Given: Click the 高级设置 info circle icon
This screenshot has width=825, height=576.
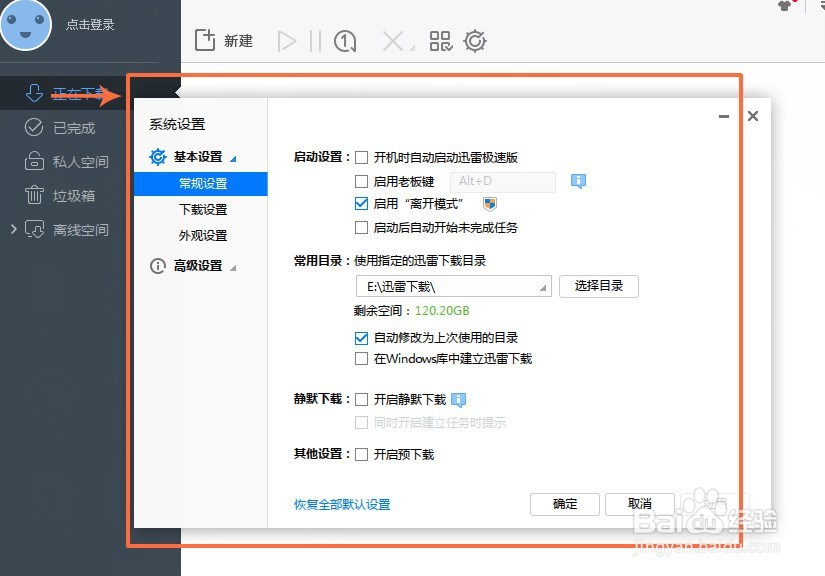Looking at the screenshot, I should point(158,266).
